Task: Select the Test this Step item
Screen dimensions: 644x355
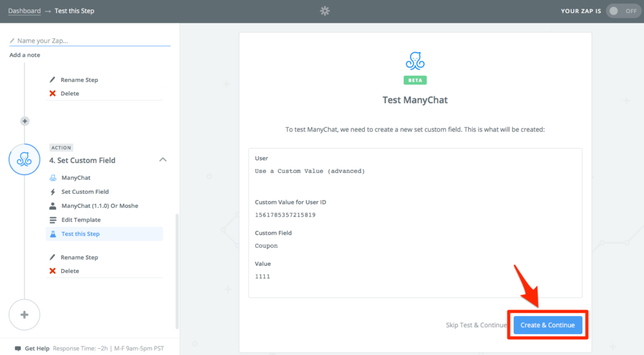Action: tap(104, 234)
